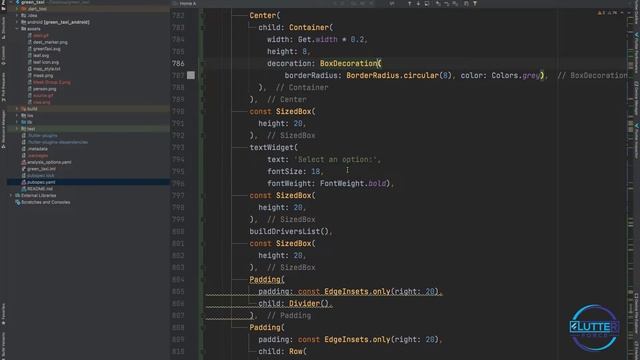The height and width of the screenshot is (360, 640).
Task: Expand the android folder arrow
Action: 17,22
